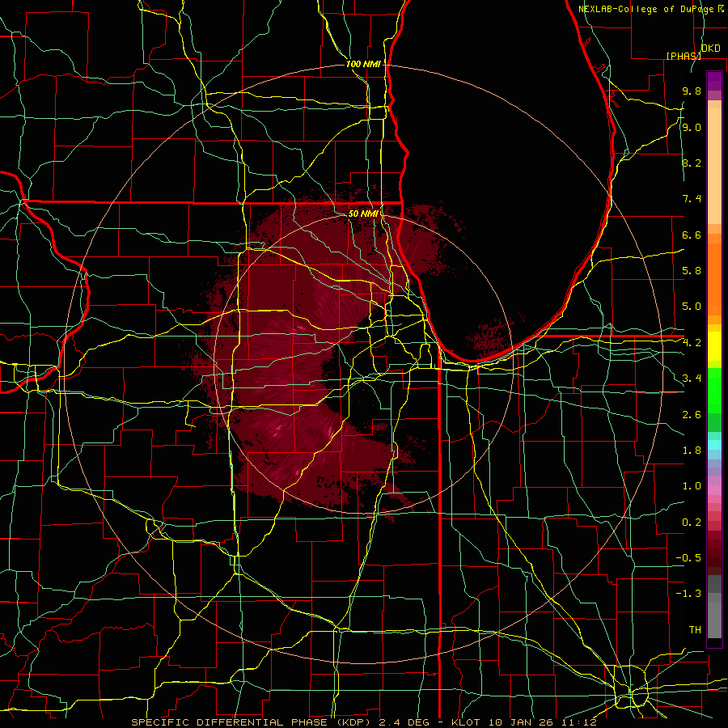Click the dark orange band of the color scale
The width and height of the screenshot is (728, 728).
[714, 279]
